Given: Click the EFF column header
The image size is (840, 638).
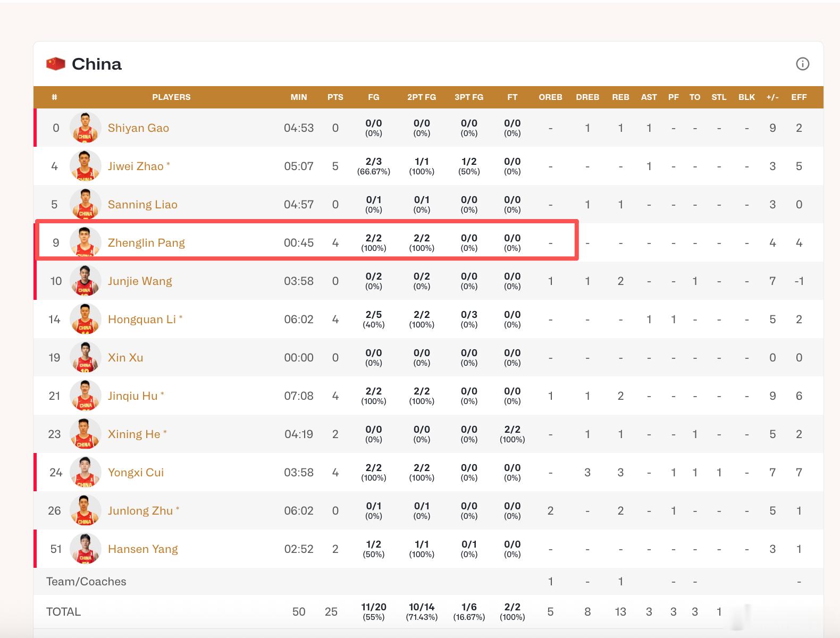Looking at the screenshot, I should (x=799, y=97).
